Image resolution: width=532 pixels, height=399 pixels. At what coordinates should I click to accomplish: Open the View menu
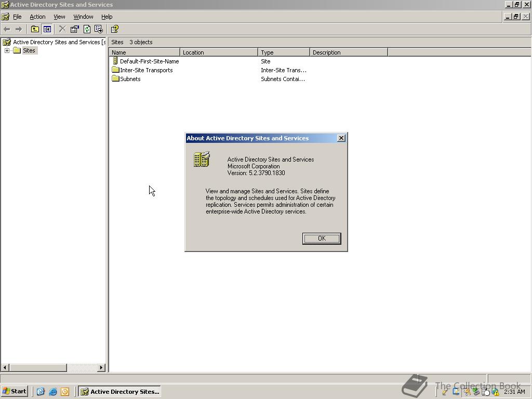pyautogui.click(x=59, y=17)
